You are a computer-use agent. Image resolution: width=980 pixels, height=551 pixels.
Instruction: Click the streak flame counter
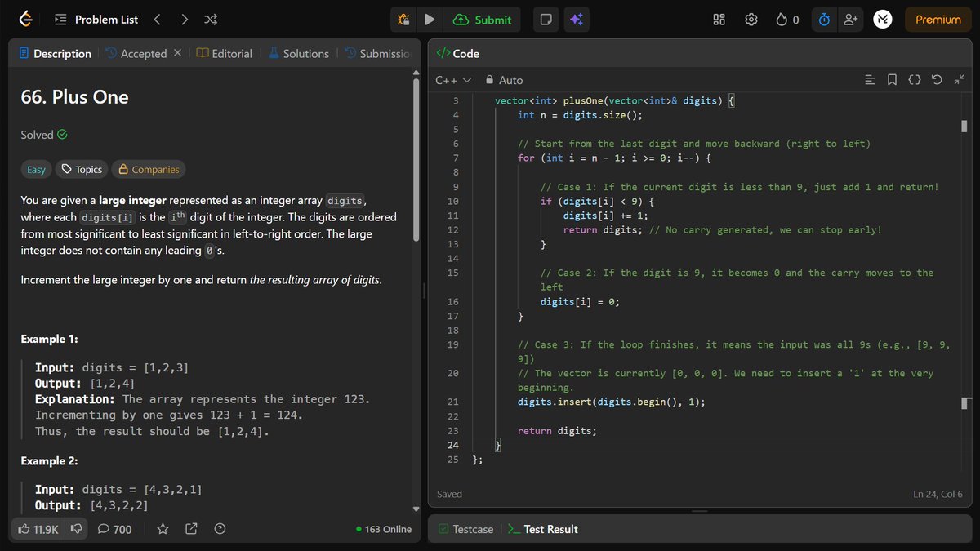(787, 20)
